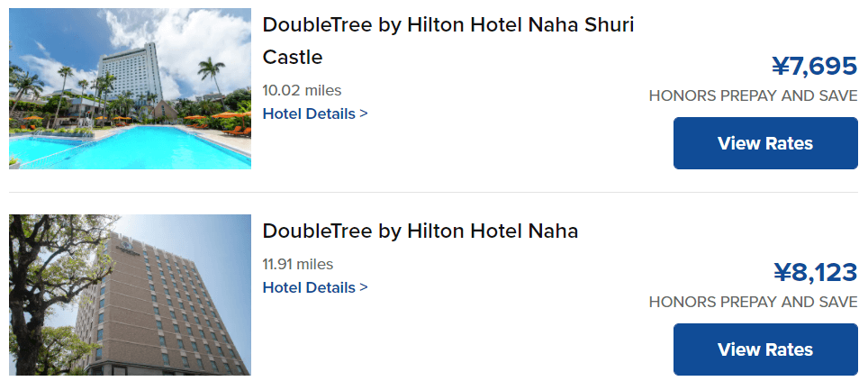This screenshot has width=868, height=381.
Task: Click the ¥7,695 price
Action: click(814, 66)
